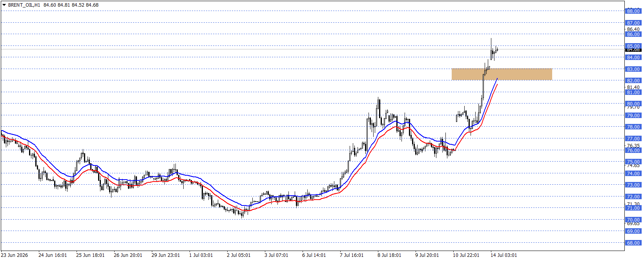The height and width of the screenshot is (260, 644).
Task: Click the 1 Jul 03:01 time label
Action: click(201, 255)
